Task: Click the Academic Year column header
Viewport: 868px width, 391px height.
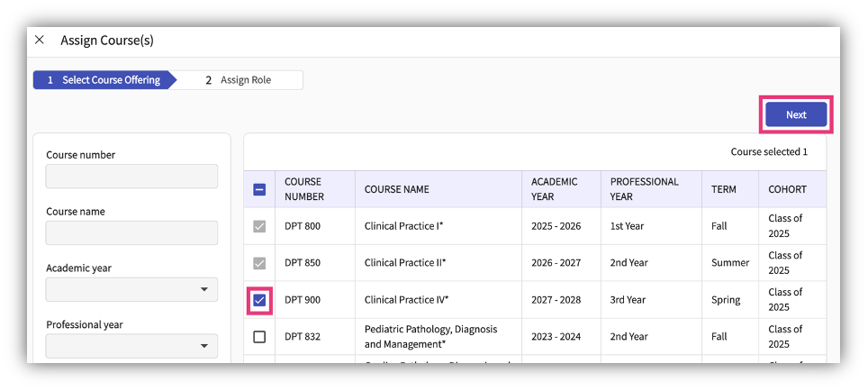Action: [555, 189]
